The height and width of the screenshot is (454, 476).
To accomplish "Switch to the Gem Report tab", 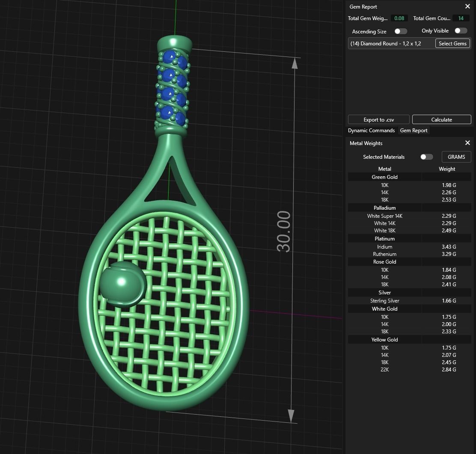I will [414, 131].
